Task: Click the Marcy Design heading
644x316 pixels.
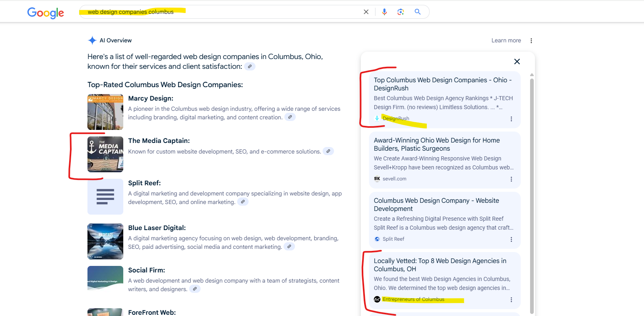Action: (x=151, y=99)
